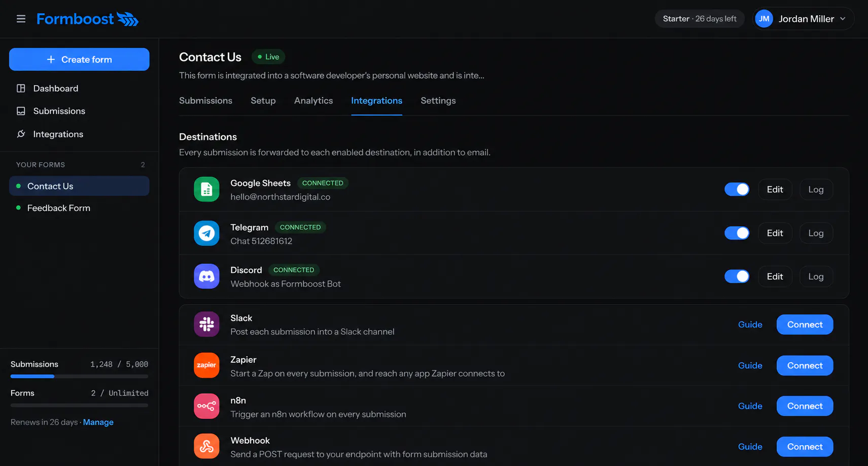Disable the Google Sheets destination toggle
This screenshot has height=466, width=868.
(x=737, y=189)
